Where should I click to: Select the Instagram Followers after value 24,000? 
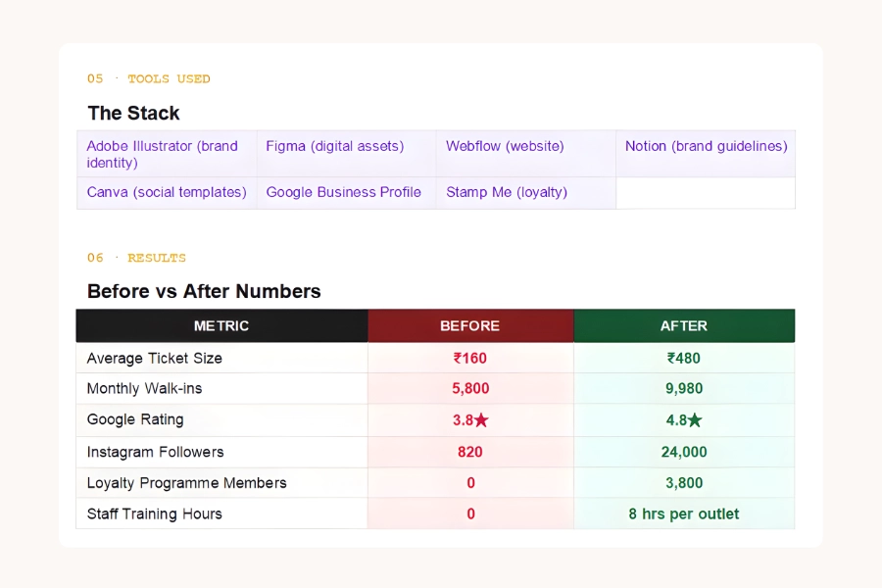[x=683, y=452]
